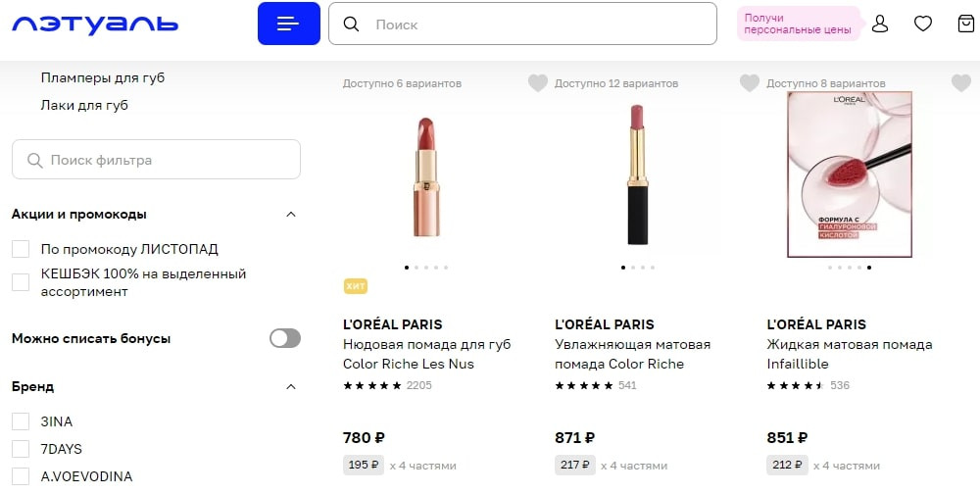The width and height of the screenshot is (980, 494).
Task: Click in the Поиск фильтра field
Action: pos(157,160)
